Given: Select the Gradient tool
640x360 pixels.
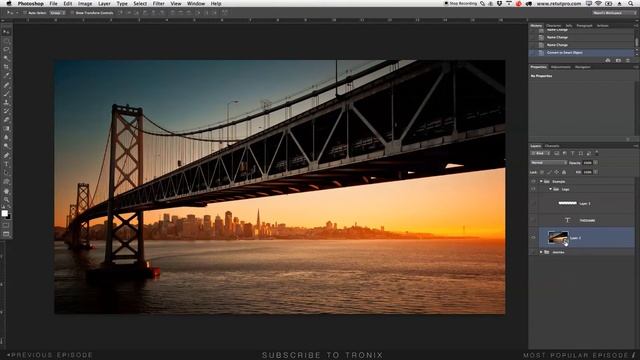Looking at the screenshot, I should 6,129.
